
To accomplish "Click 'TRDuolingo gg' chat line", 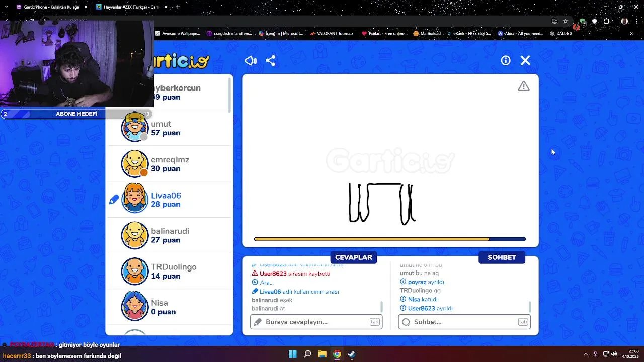I will (420, 291).
